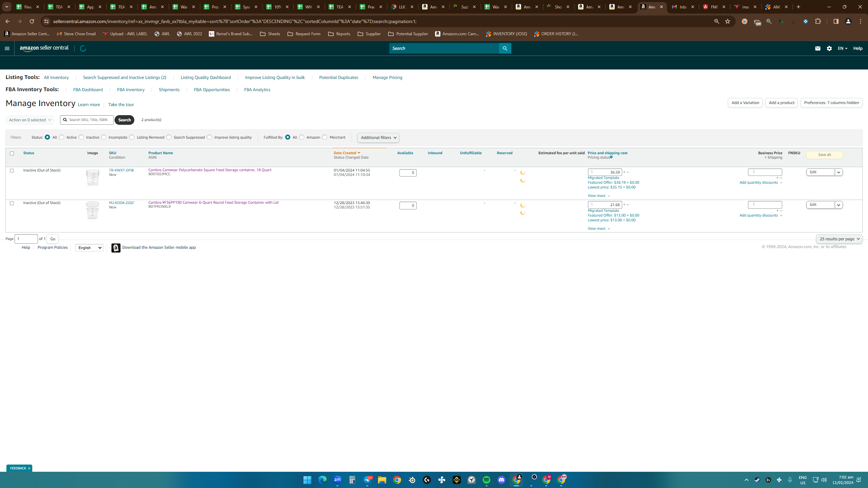Open Edit dropdown arrow for TR-KWXT-DFIB
This screenshot has width=868, height=488.
tap(839, 172)
